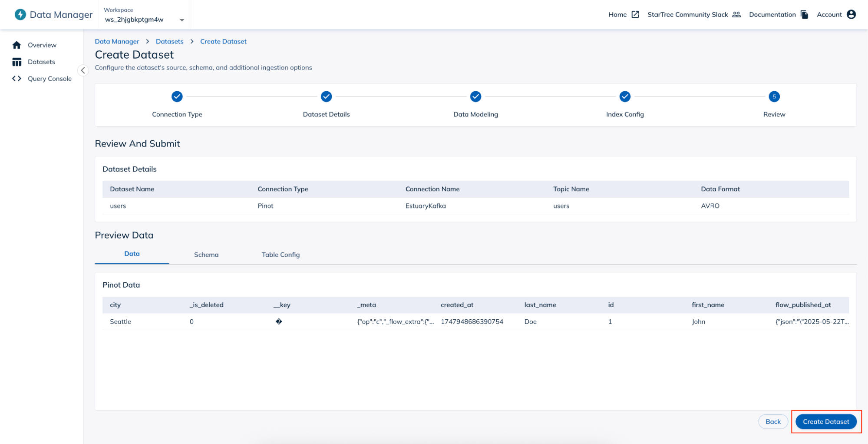Open the Account menu label

click(829, 14)
